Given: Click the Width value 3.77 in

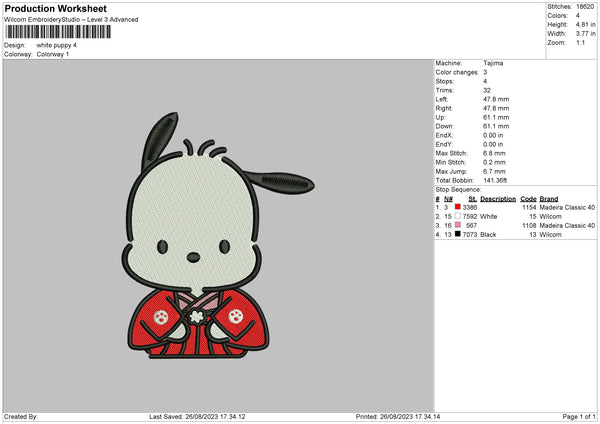Looking at the screenshot, I should pyautogui.click(x=585, y=34).
